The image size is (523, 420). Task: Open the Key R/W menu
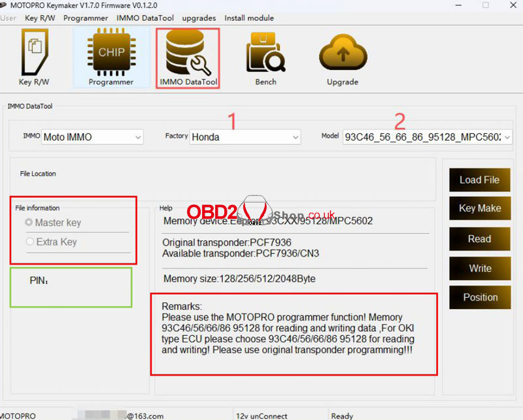(40, 18)
